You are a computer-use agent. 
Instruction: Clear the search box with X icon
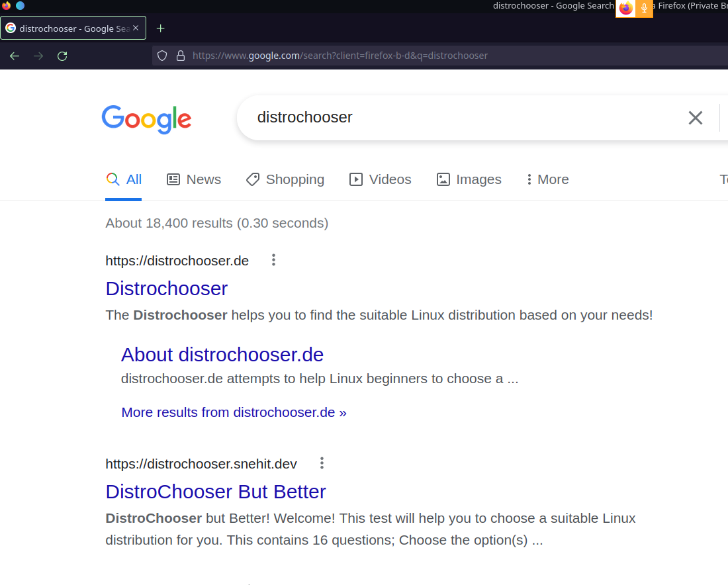[x=695, y=118]
